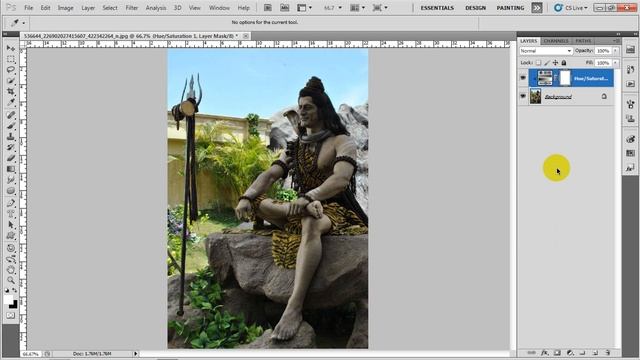Select the Rectangular Marquee tool

click(x=11, y=59)
